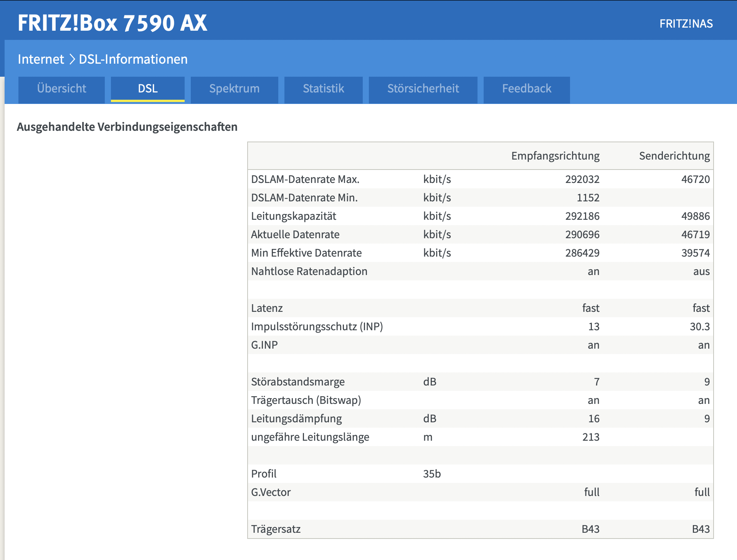
Task: Switch to the Spektrum tab
Action: coord(234,89)
